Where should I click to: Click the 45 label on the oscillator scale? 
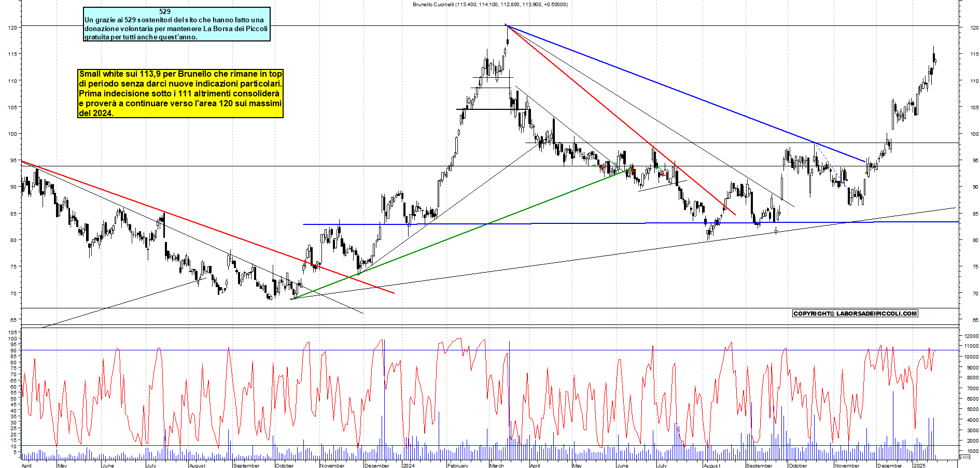click(14, 404)
